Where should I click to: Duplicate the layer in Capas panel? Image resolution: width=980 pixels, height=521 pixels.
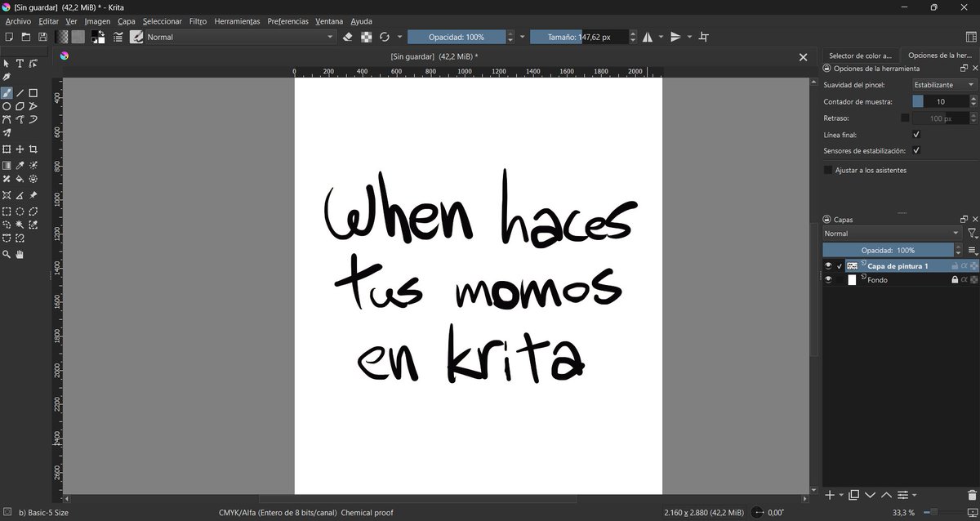(x=853, y=495)
